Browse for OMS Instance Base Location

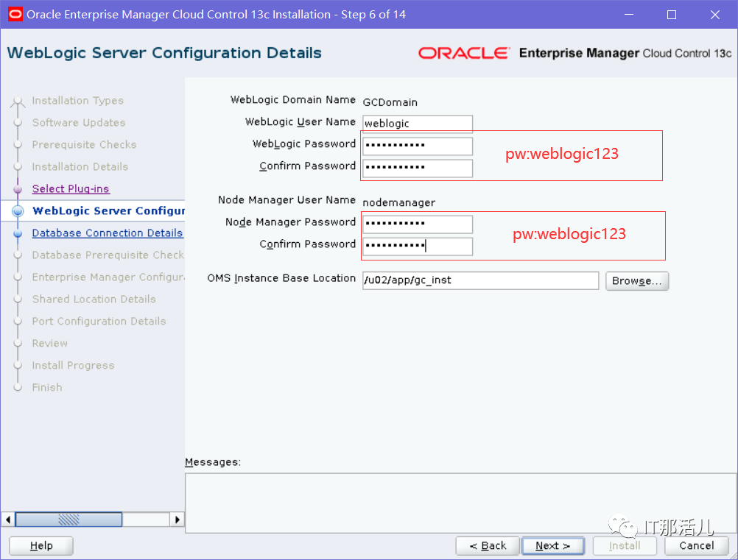click(x=637, y=280)
